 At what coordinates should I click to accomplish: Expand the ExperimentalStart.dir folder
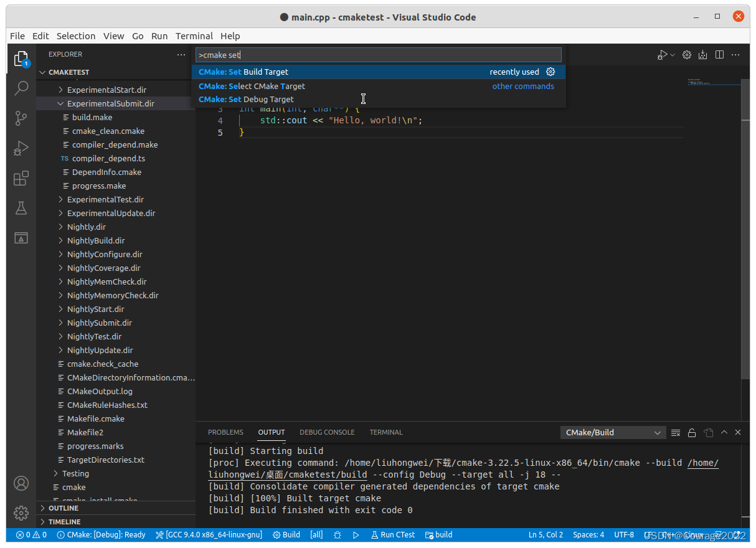click(x=116, y=90)
